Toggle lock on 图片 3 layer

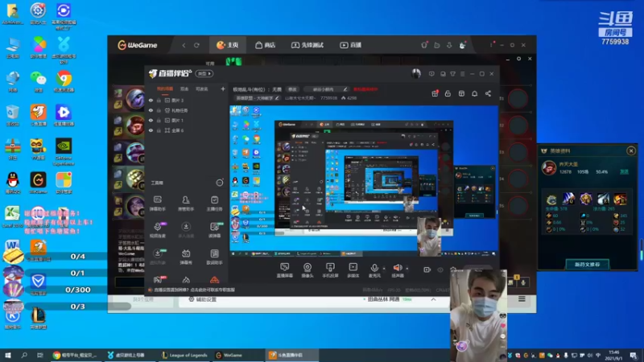[159, 100]
